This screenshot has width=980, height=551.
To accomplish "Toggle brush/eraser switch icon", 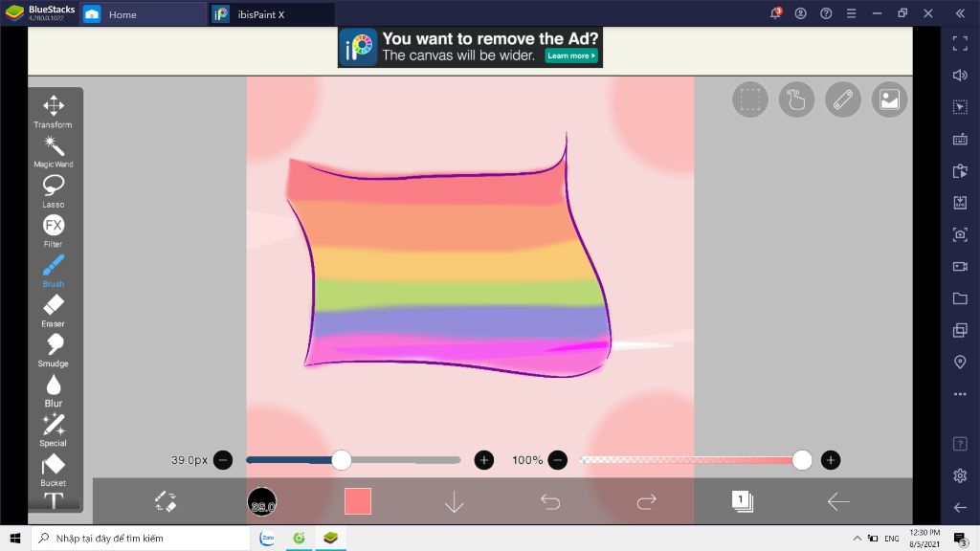I will (x=166, y=501).
